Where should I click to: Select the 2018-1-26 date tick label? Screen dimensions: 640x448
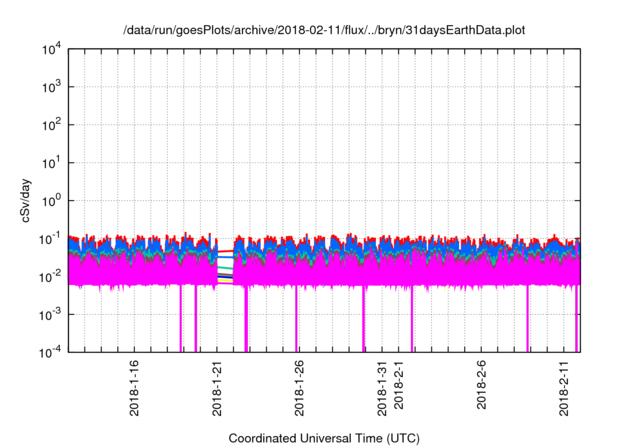(299, 388)
